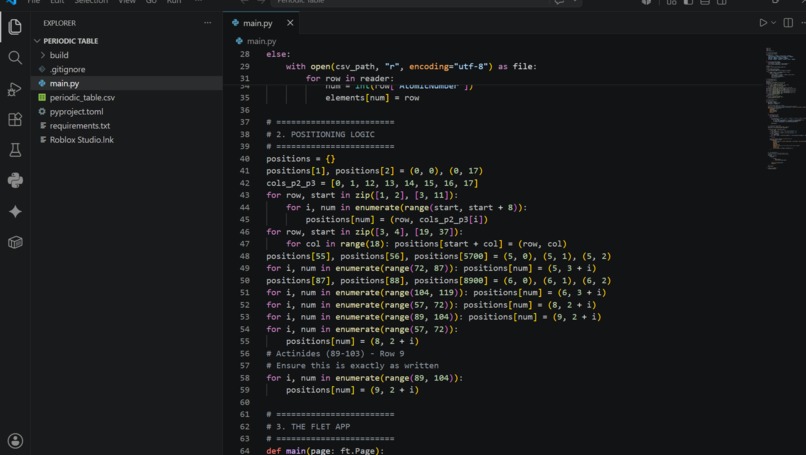806x455 pixels.
Task: Open the Python extension panel
Action: pos(15,180)
